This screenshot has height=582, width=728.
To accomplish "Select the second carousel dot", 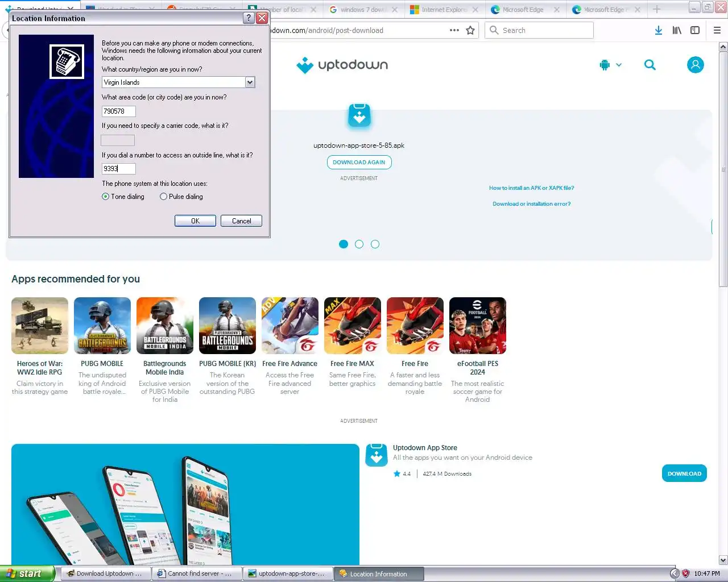I will click(359, 244).
